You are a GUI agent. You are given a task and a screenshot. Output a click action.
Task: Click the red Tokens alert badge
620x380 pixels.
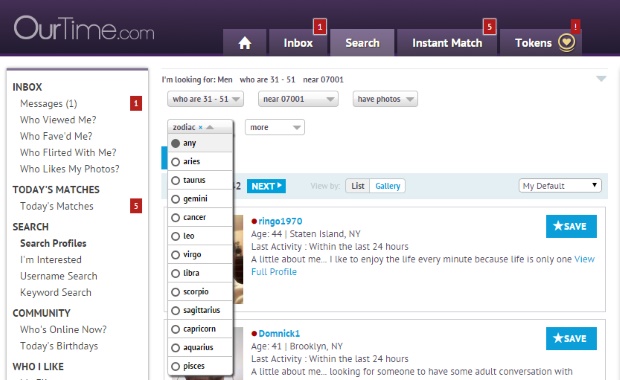575,27
